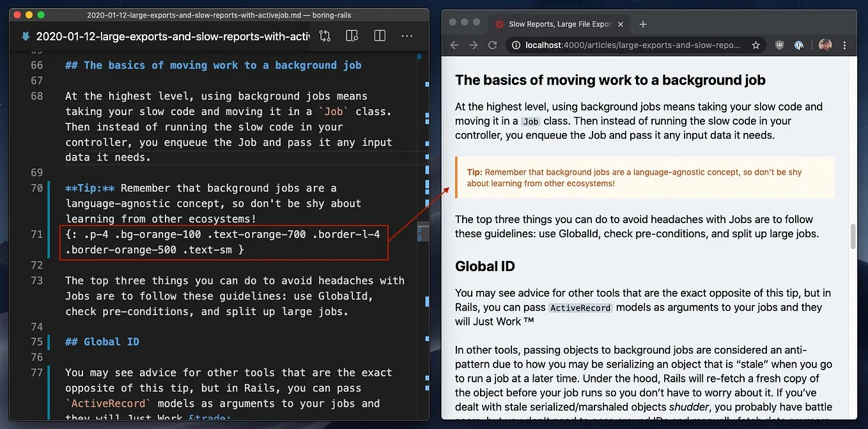Viewport: 868px width, 429px height.
Task: Click line number 71 in the editor gutter
Action: (x=36, y=234)
